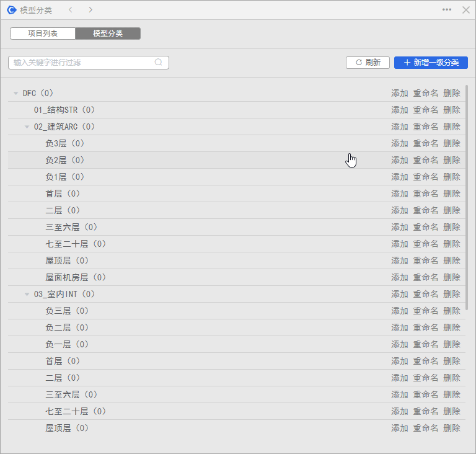Click the app logo icon in title bar
The image size is (476, 454).
(11, 10)
